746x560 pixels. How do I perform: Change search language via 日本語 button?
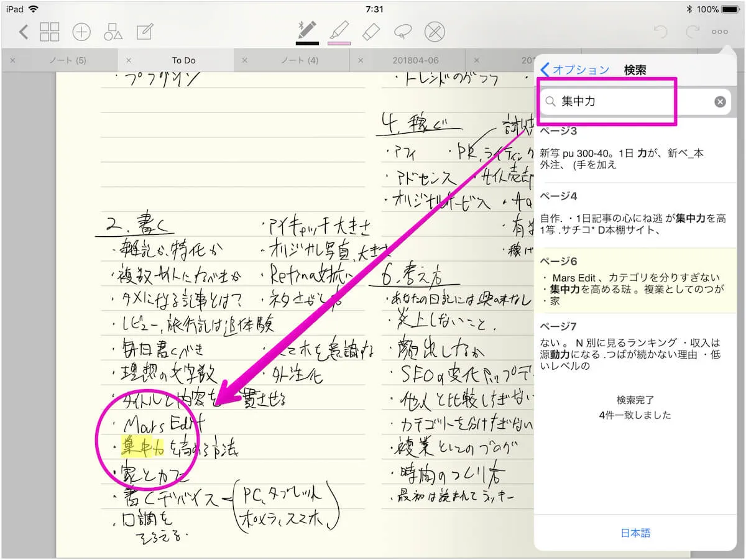635,533
